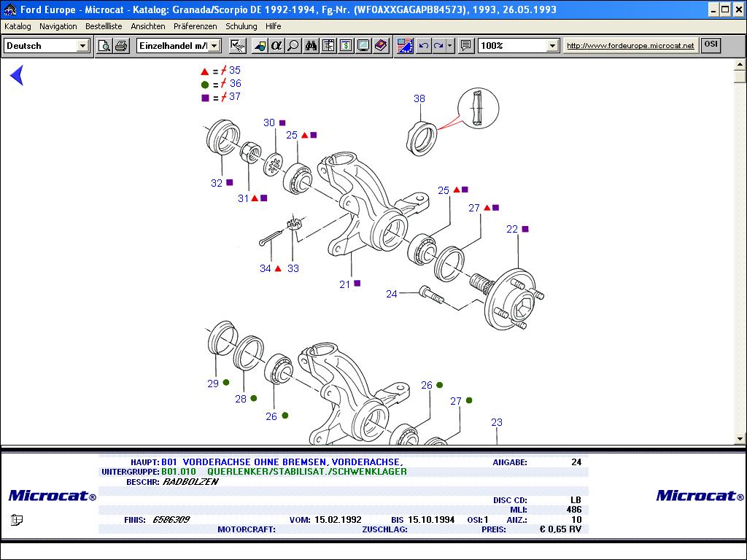The height and width of the screenshot is (560, 747).
Task: Click part number 32 in diagram
Action: 217,183
